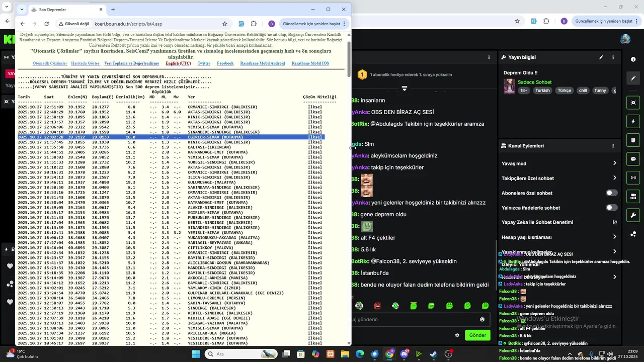Reload the Son Depremler page

[47, 24]
